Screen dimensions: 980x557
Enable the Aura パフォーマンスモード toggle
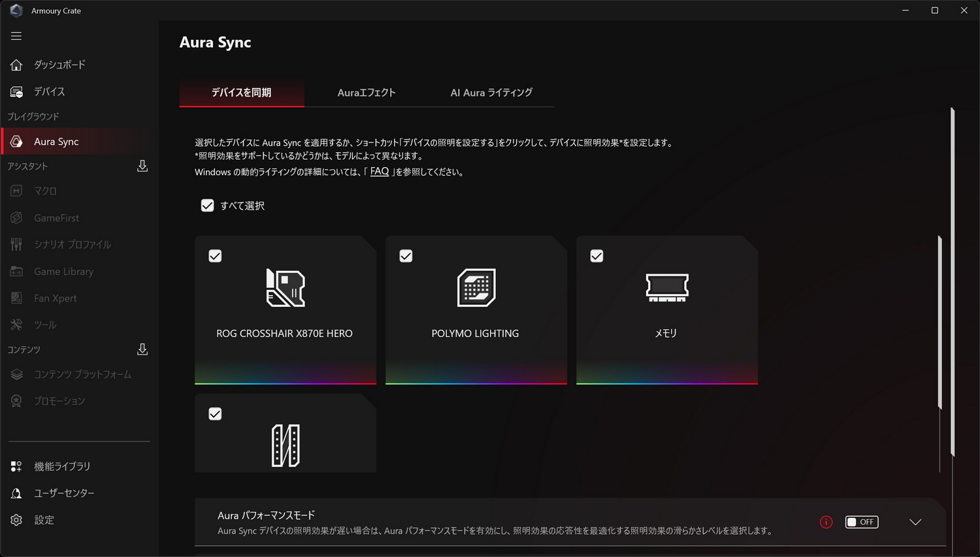[x=861, y=522]
